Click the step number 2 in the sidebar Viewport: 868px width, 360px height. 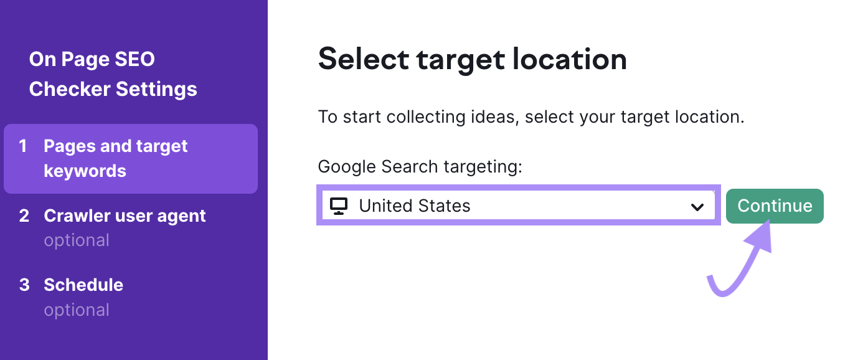(24, 216)
